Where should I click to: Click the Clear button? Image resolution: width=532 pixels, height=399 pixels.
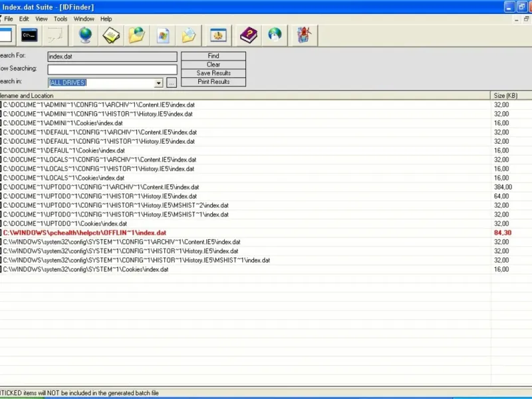point(213,65)
